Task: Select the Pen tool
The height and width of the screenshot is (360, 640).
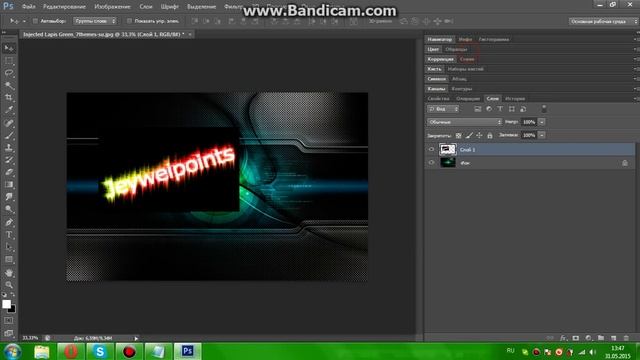Action: (x=9, y=222)
